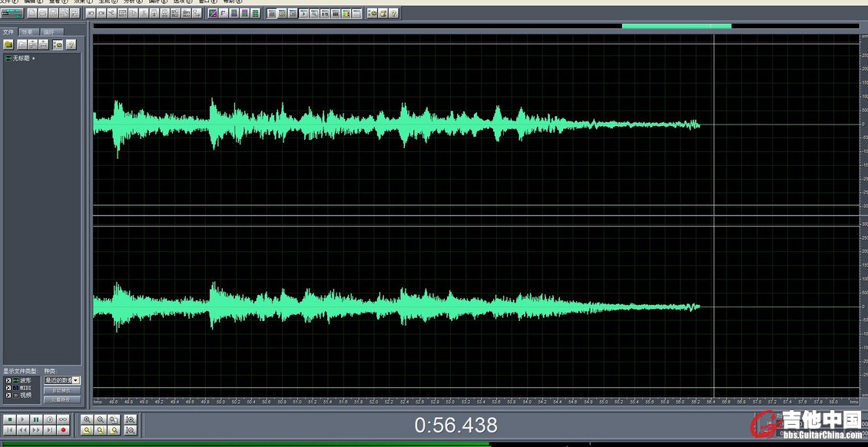This screenshot has height=447, width=868.
Task: Click the undo arrow in the toolbar
Action: (x=91, y=13)
